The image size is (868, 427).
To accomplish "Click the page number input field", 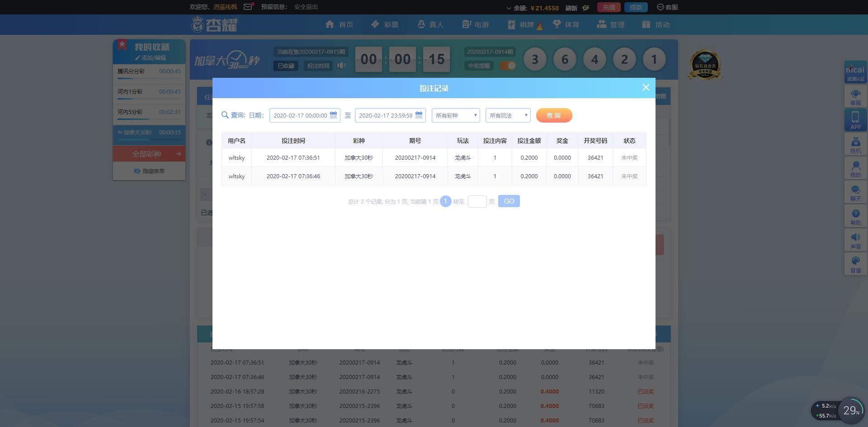I will coord(477,201).
